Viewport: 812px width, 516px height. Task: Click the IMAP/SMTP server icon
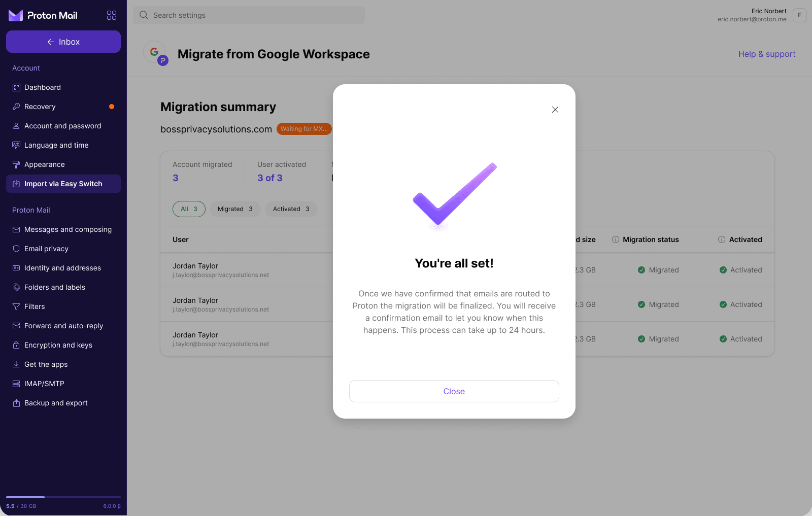[16, 384]
